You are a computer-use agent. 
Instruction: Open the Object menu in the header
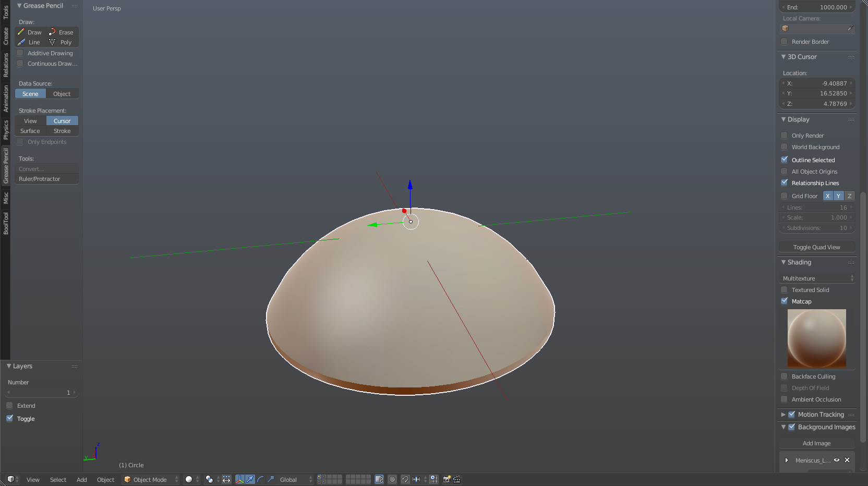pos(105,479)
